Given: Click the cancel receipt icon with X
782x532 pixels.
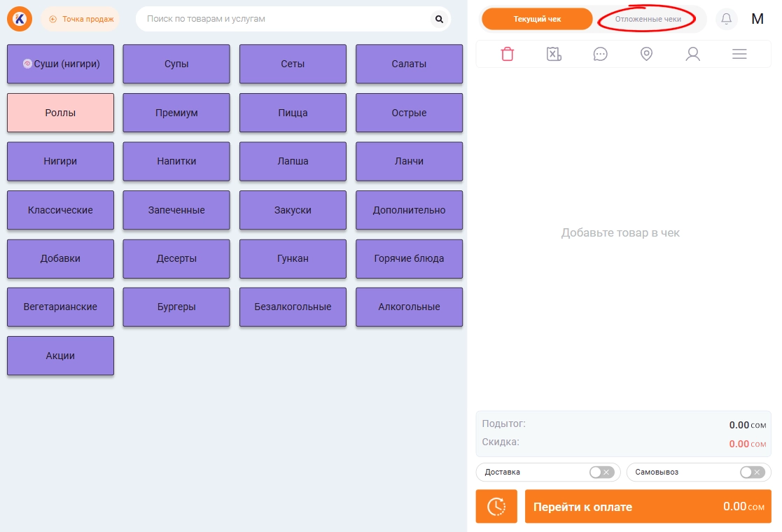Looking at the screenshot, I should coord(554,54).
